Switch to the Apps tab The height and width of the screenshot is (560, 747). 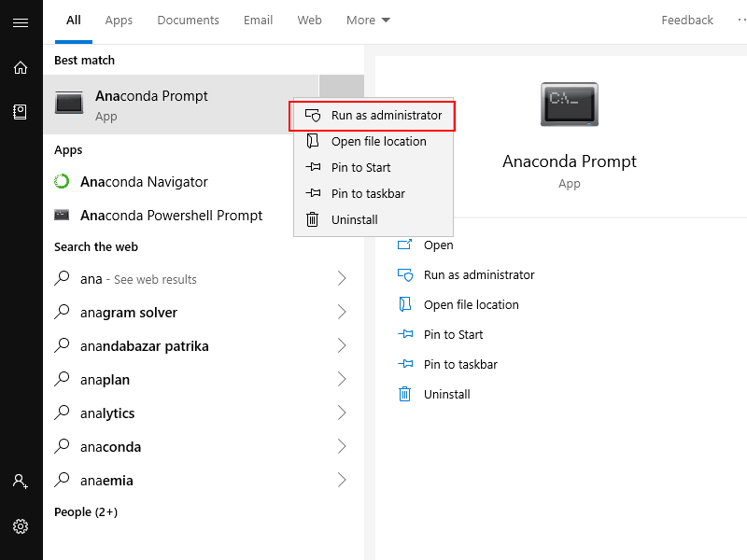[119, 20]
